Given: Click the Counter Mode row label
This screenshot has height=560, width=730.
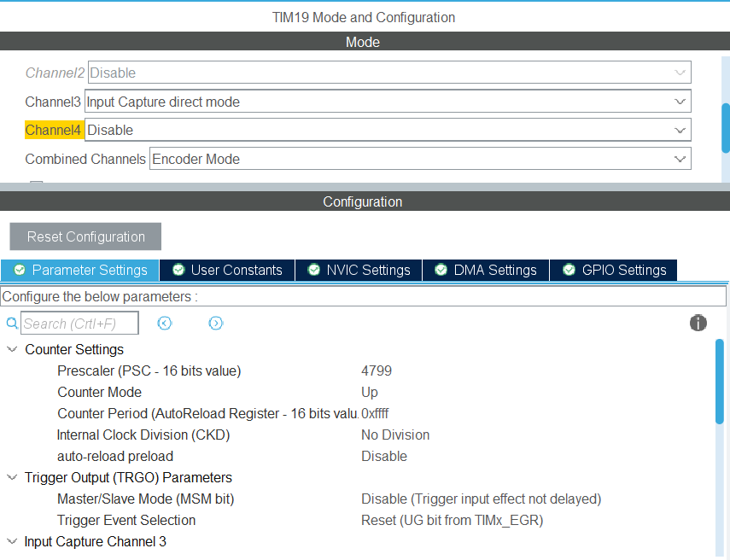Looking at the screenshot, I should click(100, 393).
